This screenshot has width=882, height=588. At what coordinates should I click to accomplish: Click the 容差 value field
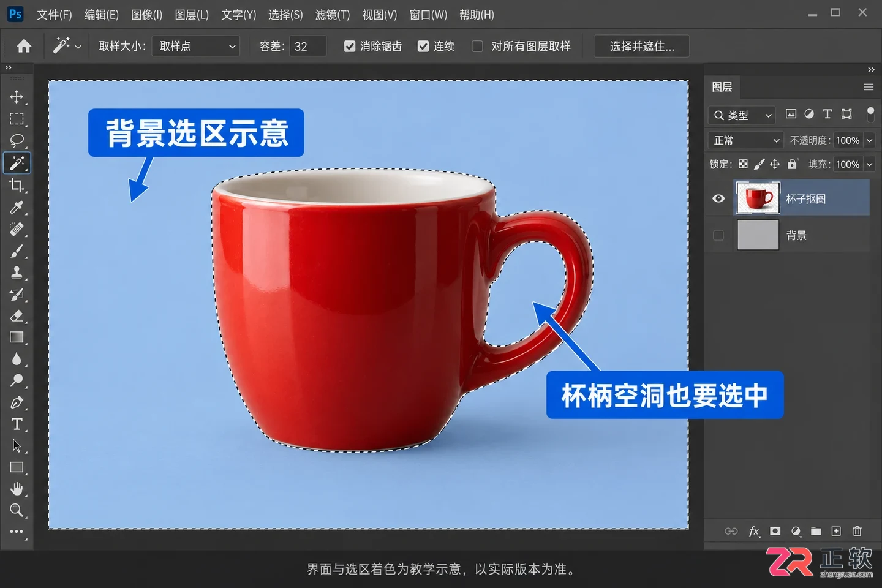(307, 47)
